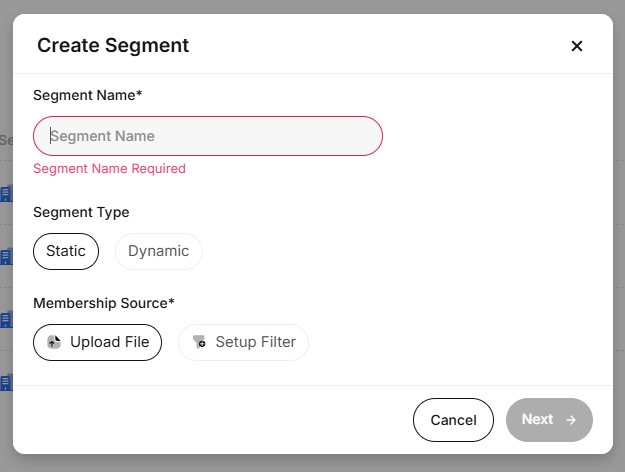Close the Create Segment dialog

[x=576, y=46]
